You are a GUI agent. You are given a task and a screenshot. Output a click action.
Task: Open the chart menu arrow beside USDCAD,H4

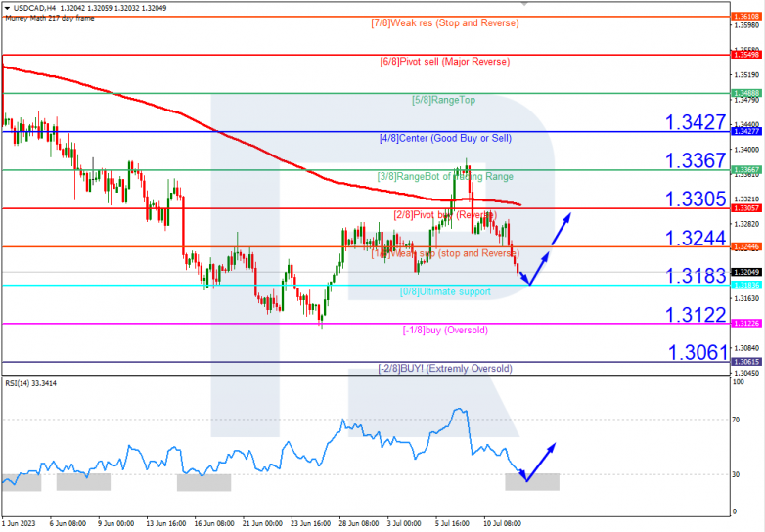click(x=7, y=8)
